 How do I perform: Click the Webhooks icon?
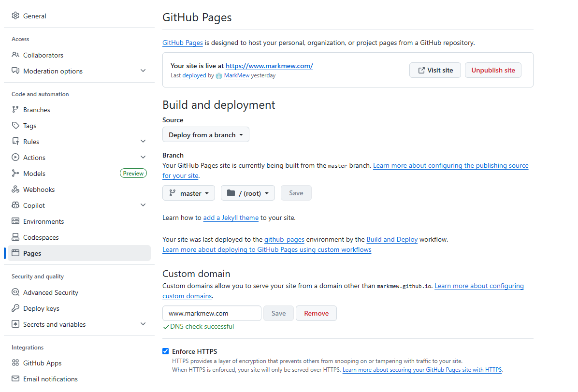pos(15,189)
